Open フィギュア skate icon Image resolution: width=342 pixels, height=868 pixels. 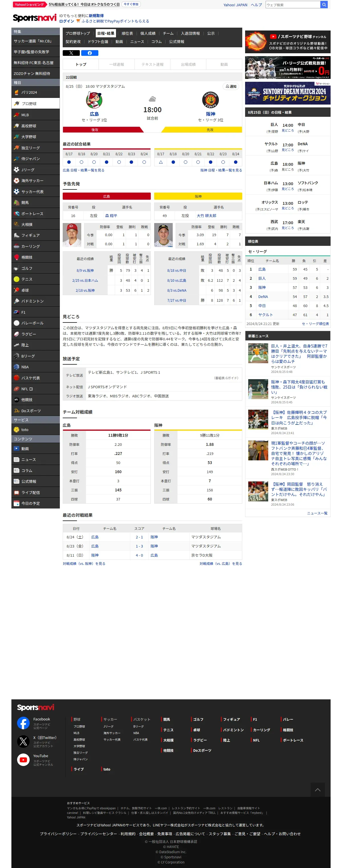[17, 235]
